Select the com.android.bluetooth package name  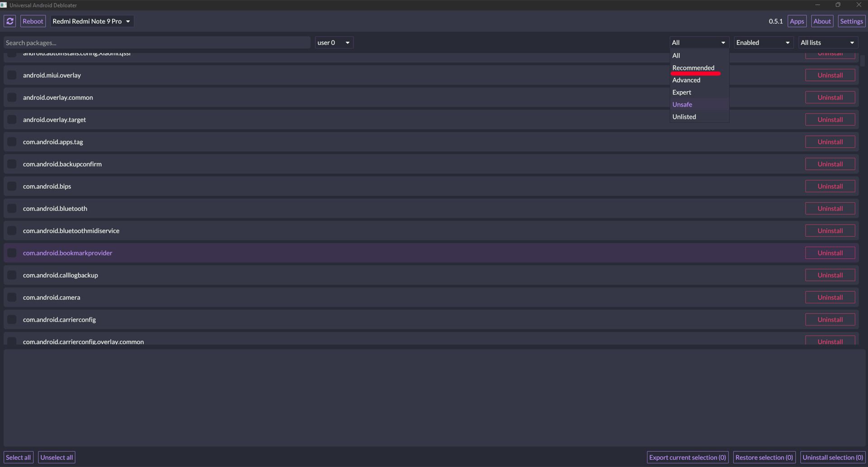point(55,208)
